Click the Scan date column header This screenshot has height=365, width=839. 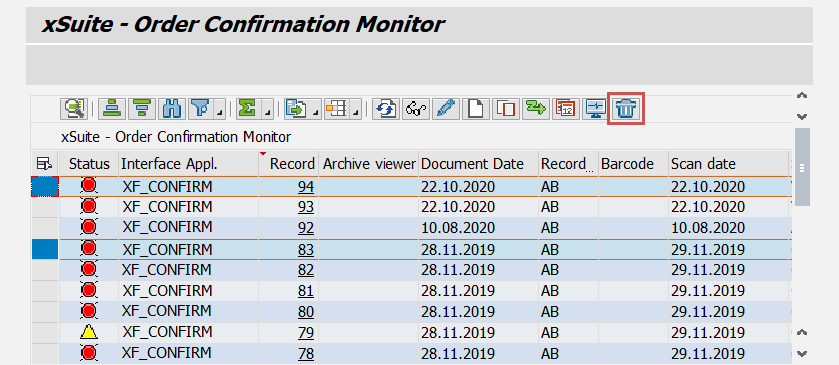tap(729, 164)
